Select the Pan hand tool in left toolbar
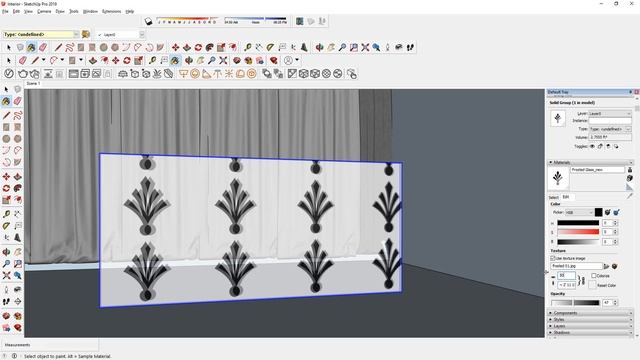 pos(18,252)
